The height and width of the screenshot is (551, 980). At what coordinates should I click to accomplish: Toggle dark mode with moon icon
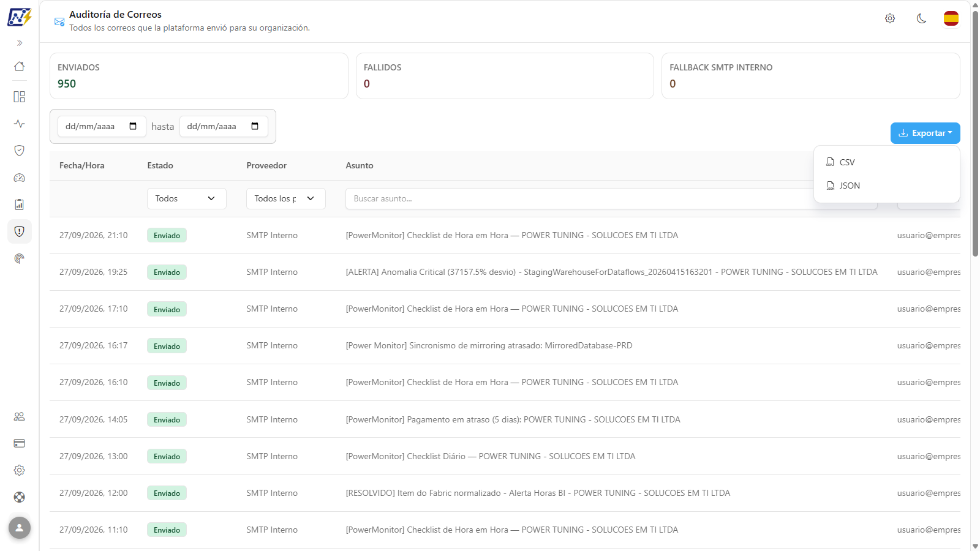pos(921,18)
